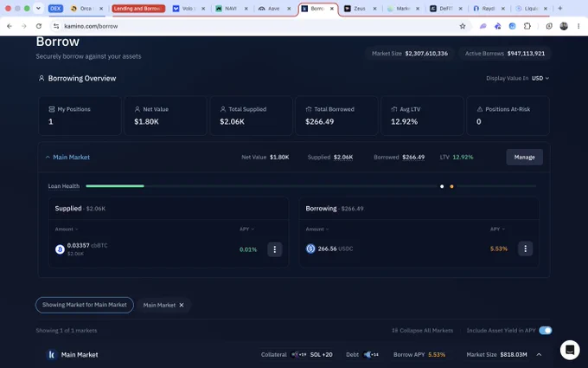Click the Manage button for Main Market

[x=524, y=157]
